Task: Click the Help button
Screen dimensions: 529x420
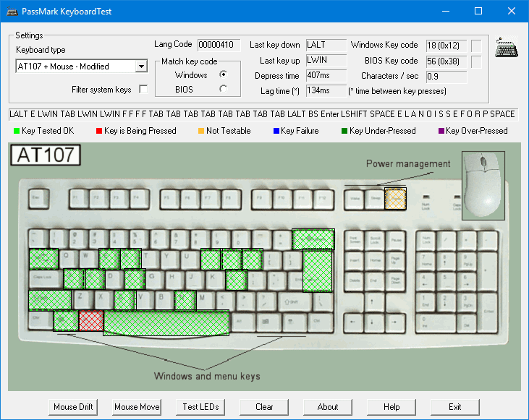Action: [x=392, y=407]
